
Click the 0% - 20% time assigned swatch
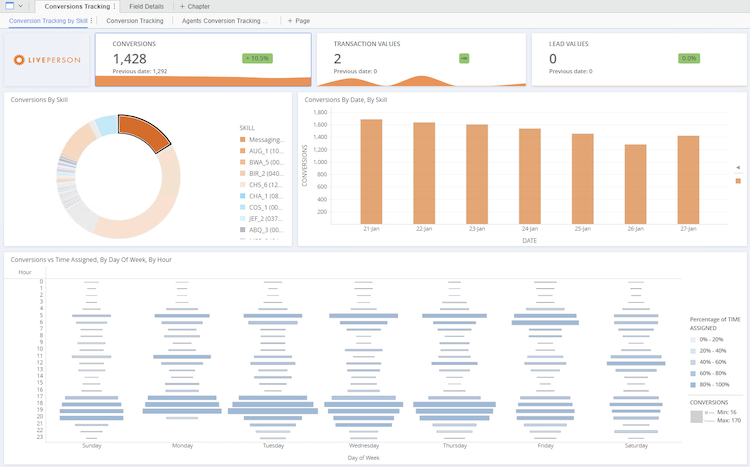tap(693, 340)
